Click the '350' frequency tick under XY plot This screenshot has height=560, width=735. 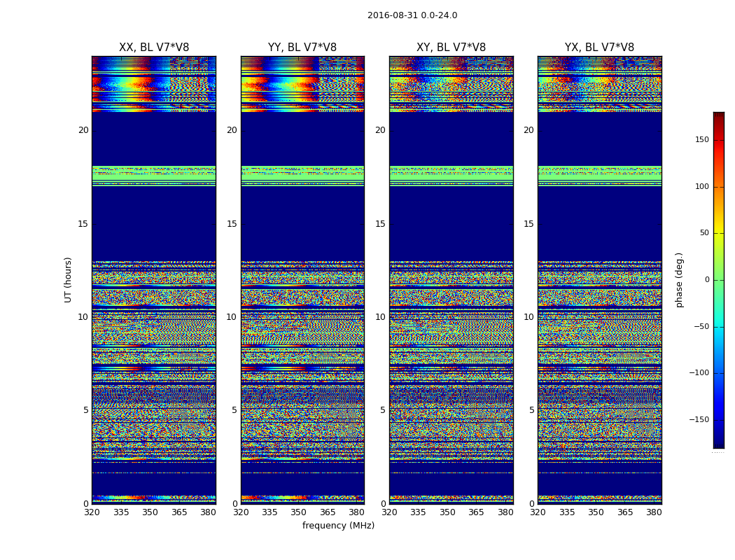(x=447, y=512)
